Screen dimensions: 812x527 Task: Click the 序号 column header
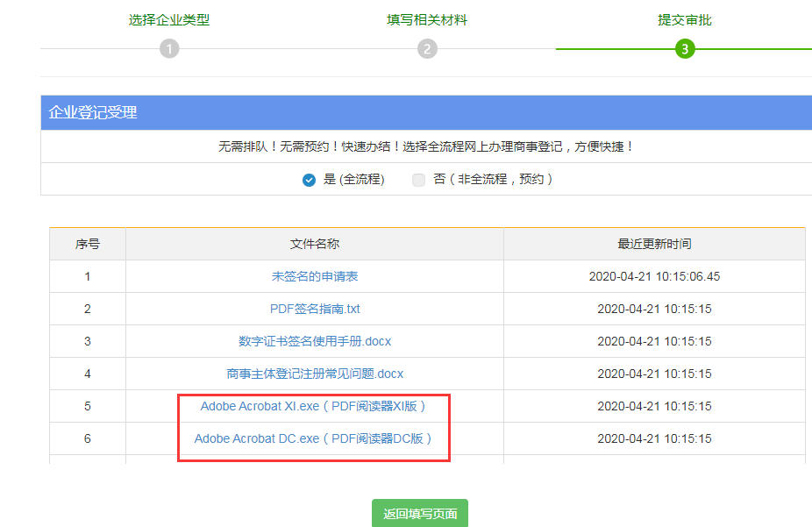pos(88,244)
